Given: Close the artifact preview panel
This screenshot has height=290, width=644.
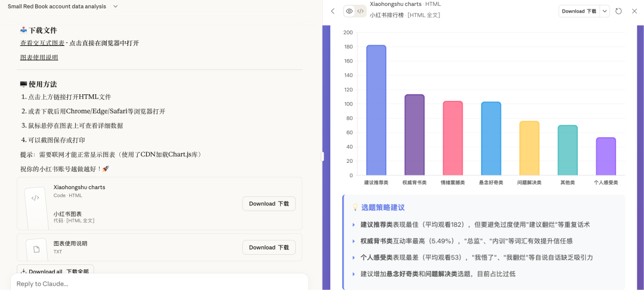Looking at the screenshot, I should (634, 11).
